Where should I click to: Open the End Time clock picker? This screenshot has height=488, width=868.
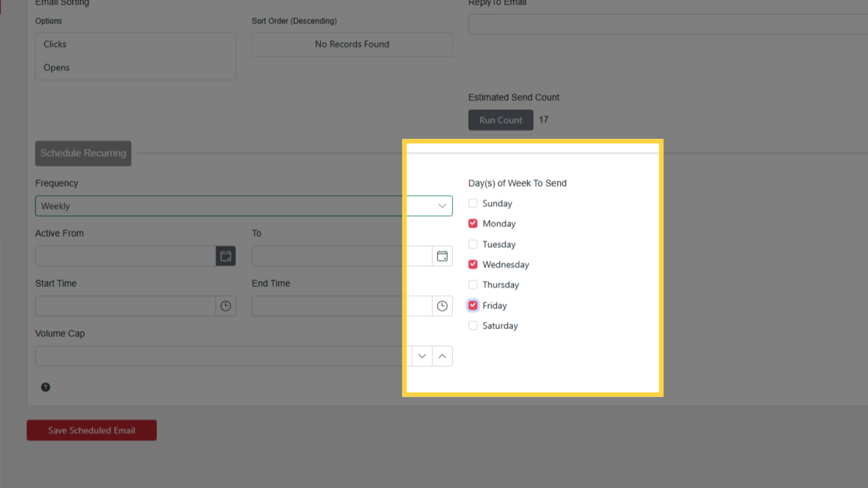pyautogui.click(x=442, y=306)
